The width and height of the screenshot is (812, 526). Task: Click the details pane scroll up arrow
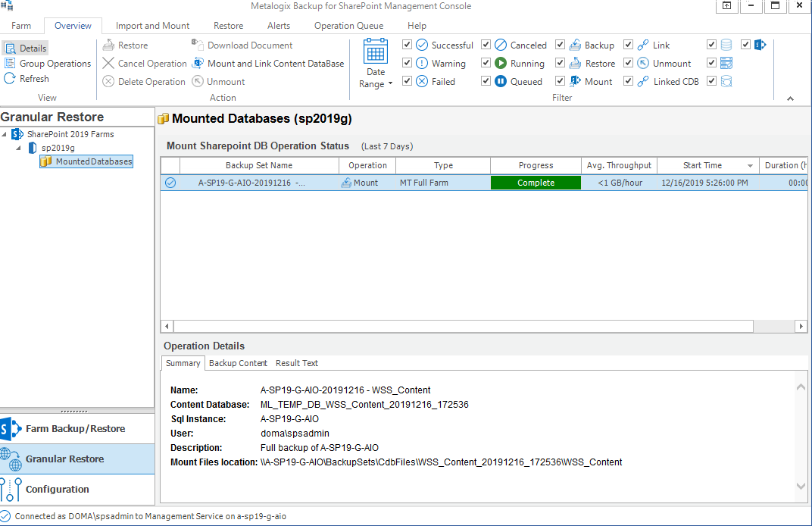[x=801, y=387]
